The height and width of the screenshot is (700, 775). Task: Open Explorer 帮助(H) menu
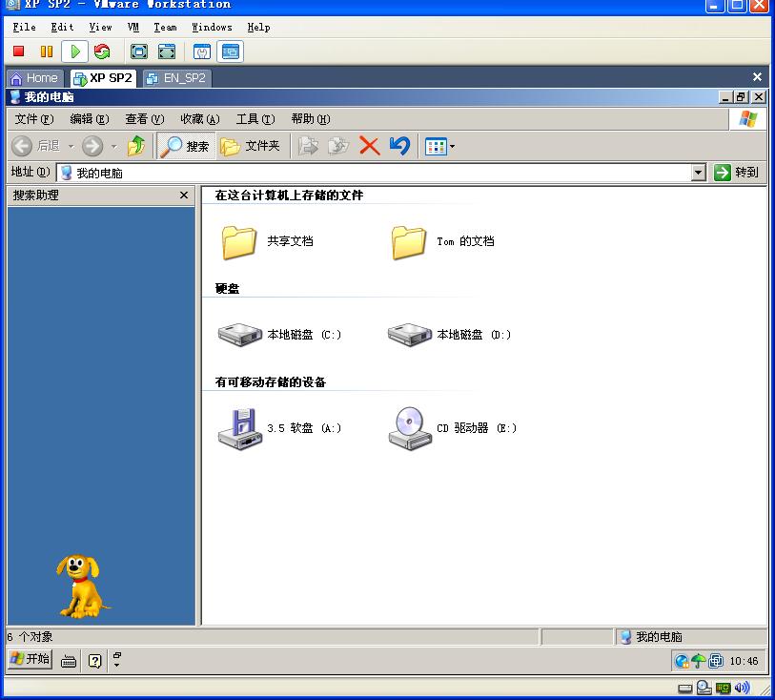pos(311,119)
